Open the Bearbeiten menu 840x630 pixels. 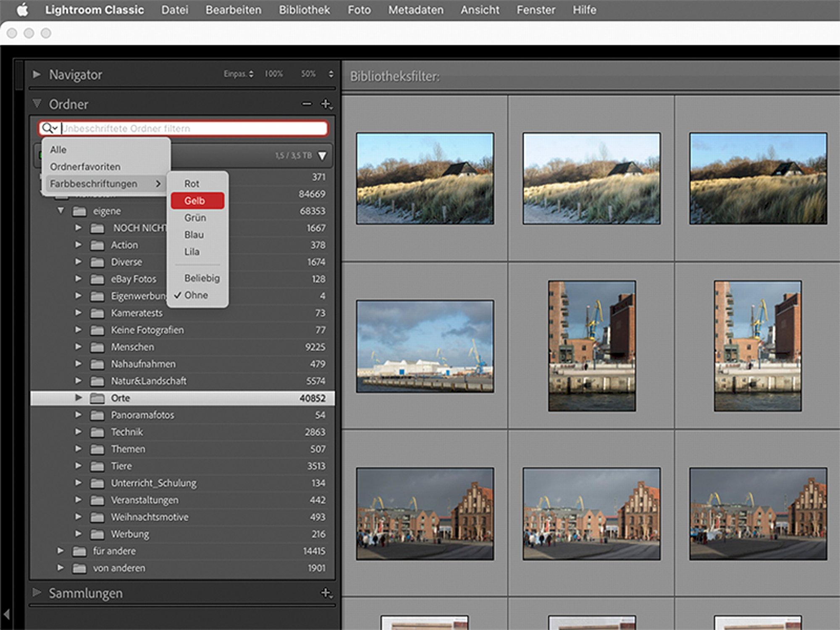[x=233, y=10]
